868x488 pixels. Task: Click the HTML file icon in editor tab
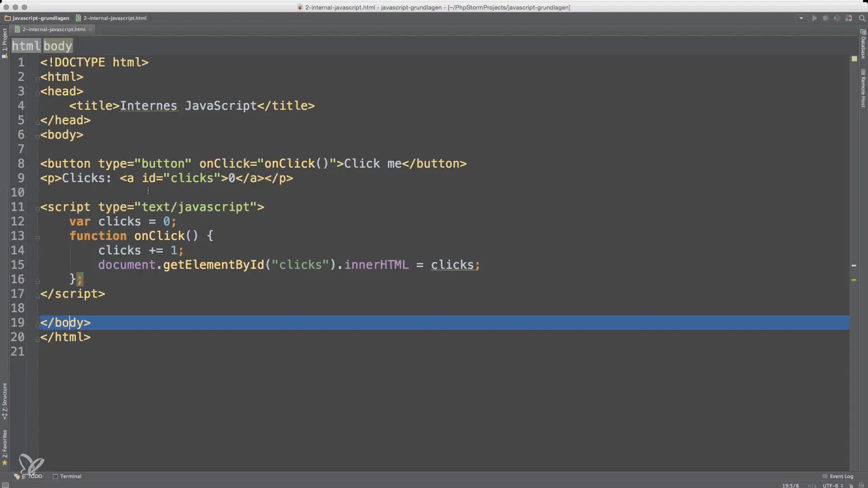[x=17, y=29]
